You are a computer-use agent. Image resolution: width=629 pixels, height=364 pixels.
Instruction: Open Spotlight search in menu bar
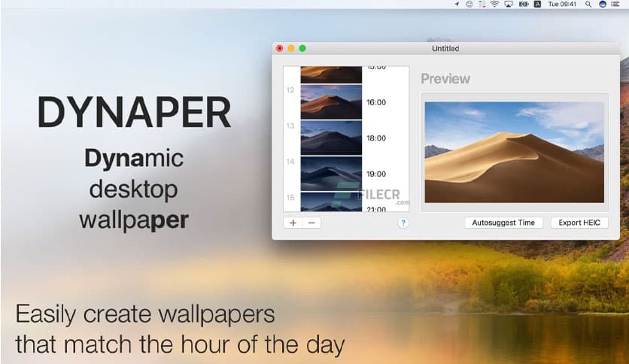(588, 4)
